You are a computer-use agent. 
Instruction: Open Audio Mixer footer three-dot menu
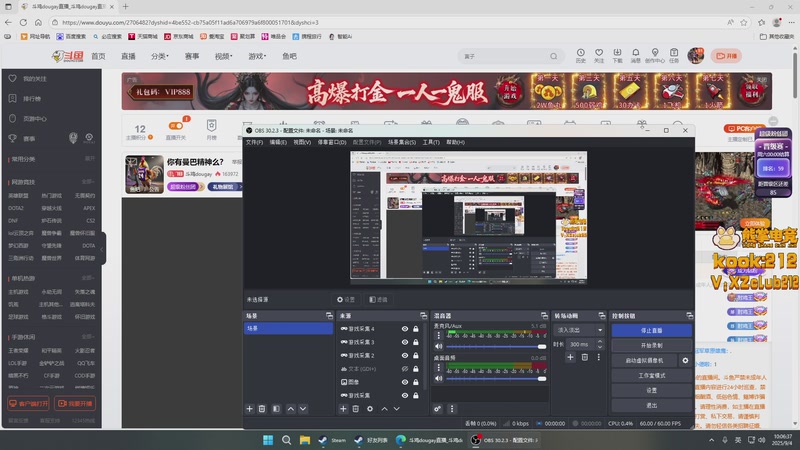(452, 409)
